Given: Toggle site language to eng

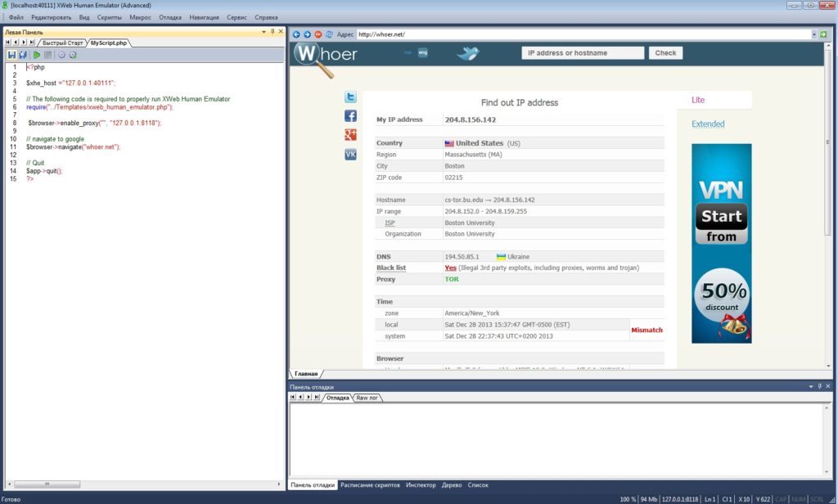Looking at the screenshot, I should tap(423, 52).
